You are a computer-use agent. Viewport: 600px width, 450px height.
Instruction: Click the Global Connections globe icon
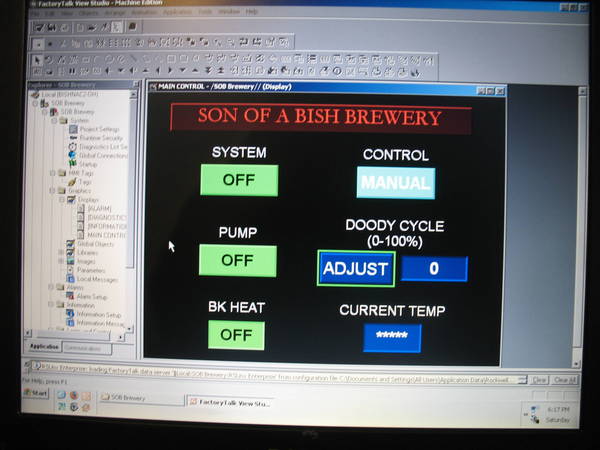(72, 155)
